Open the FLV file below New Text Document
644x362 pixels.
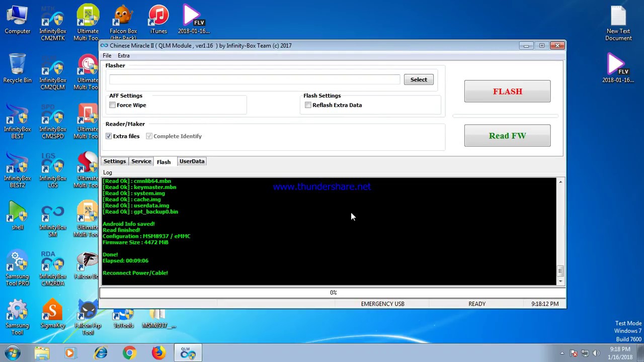(618, 69)
